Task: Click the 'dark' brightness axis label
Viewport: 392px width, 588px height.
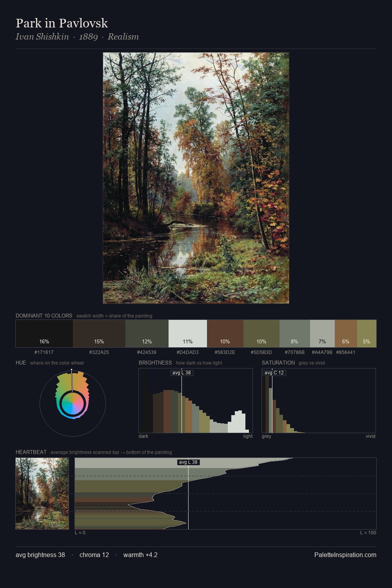Action: (143, 436)
